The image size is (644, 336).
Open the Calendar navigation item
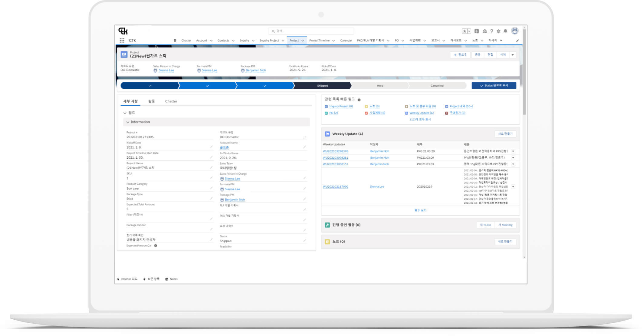tap(346, 41)
